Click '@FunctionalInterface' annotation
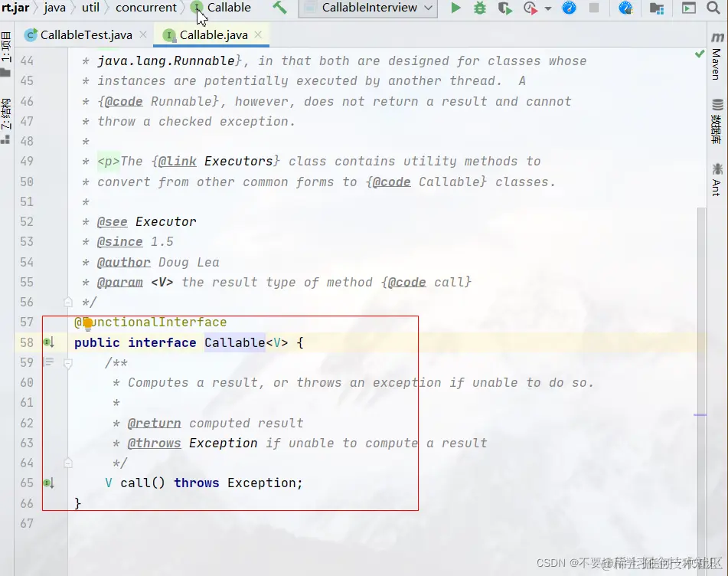Viewport: 728px width, 576px height. [x=151, y=322]
